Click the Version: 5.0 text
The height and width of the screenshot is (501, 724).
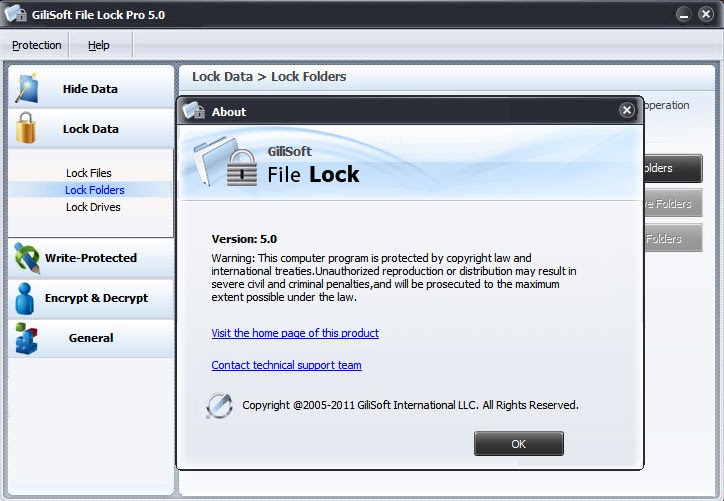[244, 239]
